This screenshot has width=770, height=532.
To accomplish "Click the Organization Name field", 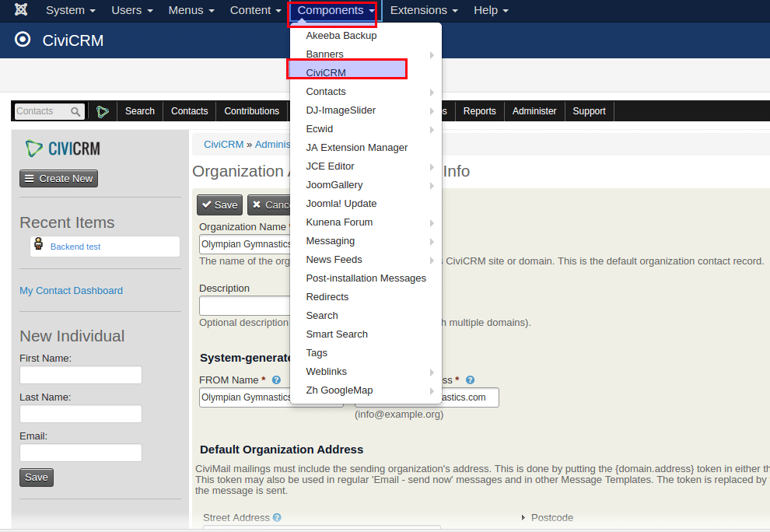I will pyautogui.click(x=245, y=244).
